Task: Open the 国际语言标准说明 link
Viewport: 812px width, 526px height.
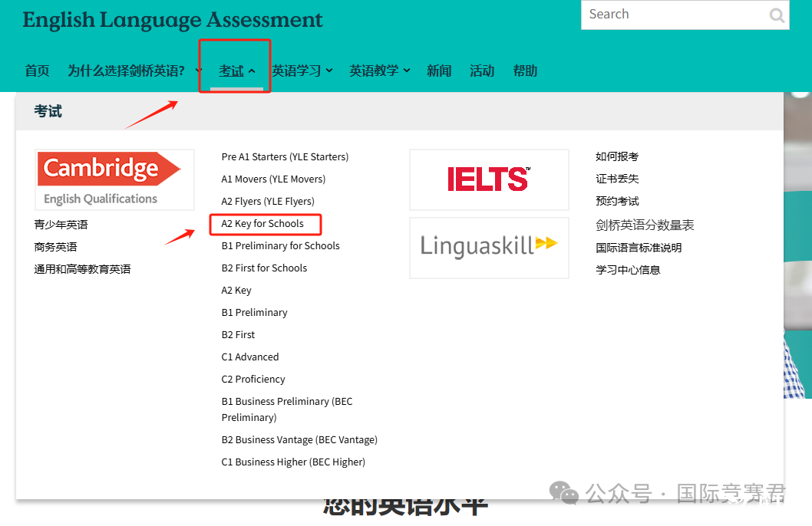Action: pos(639,248)
